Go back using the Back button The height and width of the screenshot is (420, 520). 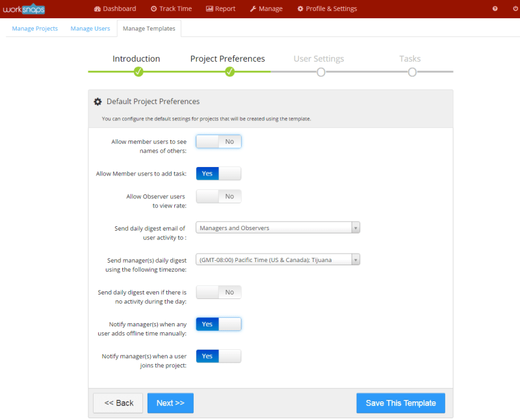pyautogui.click(x=118, y=402)
